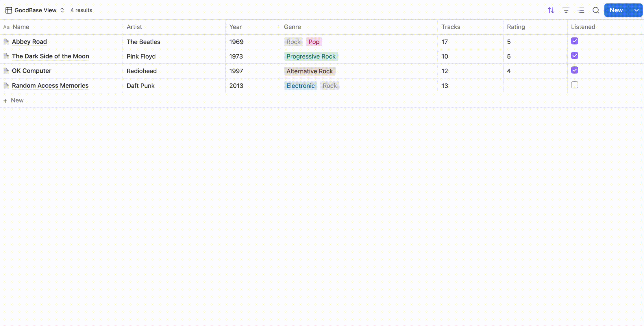
Task: Click the gray Rock tag on Abbey Road
Action: [x=294, y=42]
